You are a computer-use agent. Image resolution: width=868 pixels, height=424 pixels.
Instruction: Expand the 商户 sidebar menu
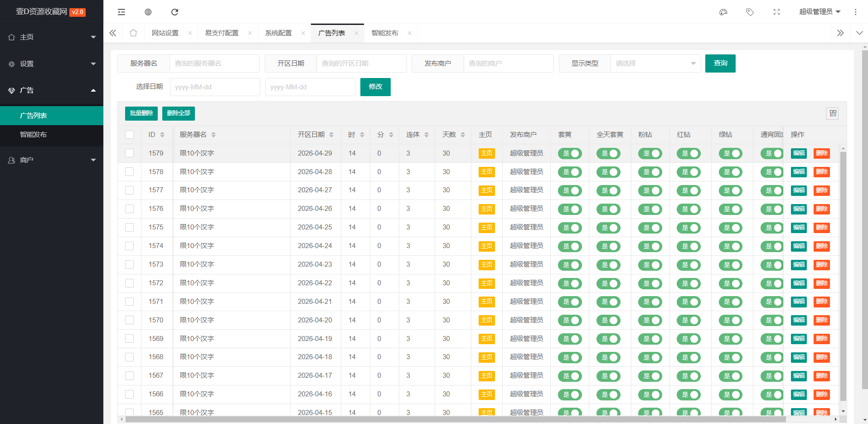tap(52, 160)
